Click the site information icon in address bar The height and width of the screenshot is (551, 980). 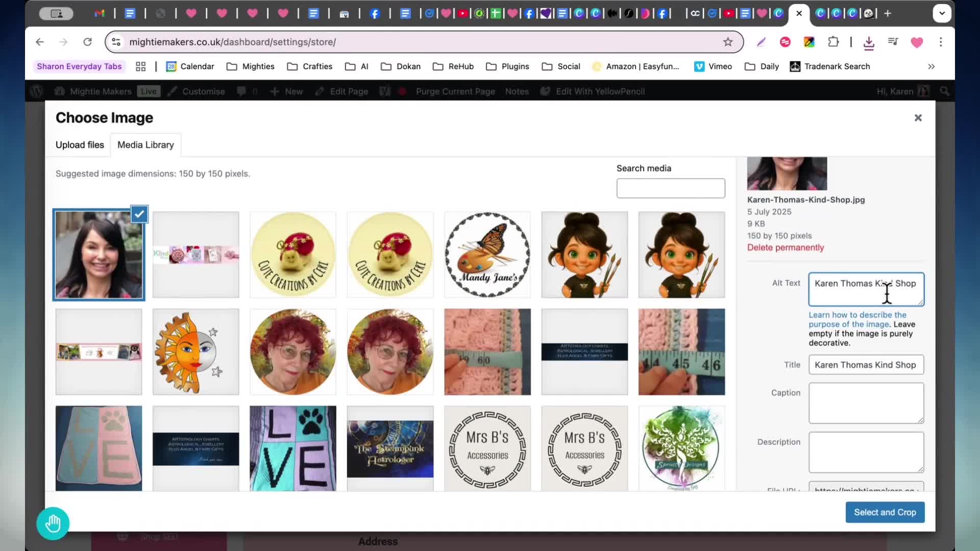pos(116,42)
